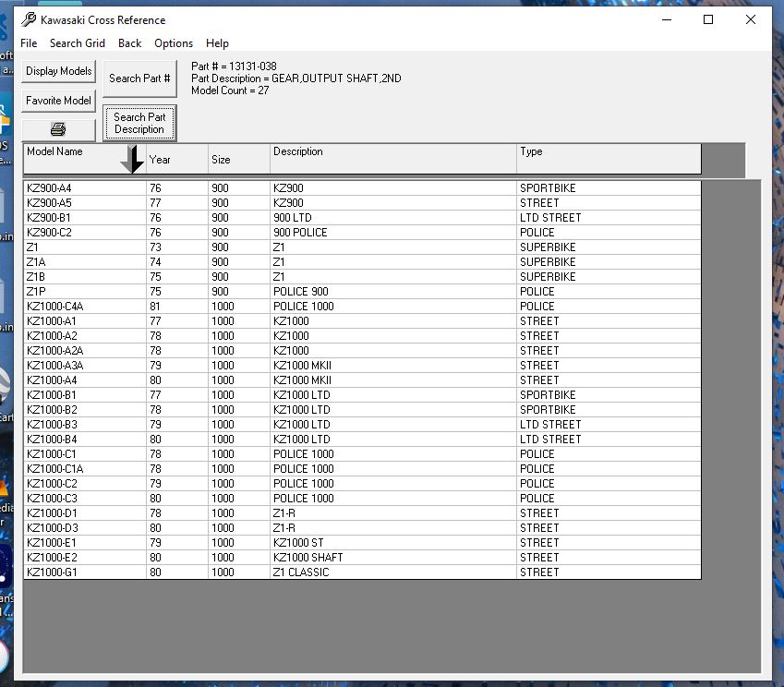
Task: Click the Search Part # button
Action: click(139, 78)
